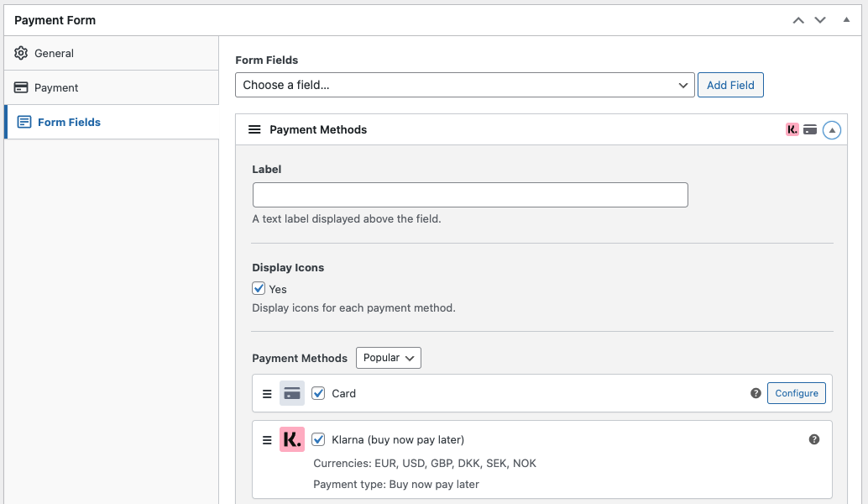Screen dimensions: 868x504
Task: Click the Add Field button
Action: pyautogui.click(x=730, y=85)
